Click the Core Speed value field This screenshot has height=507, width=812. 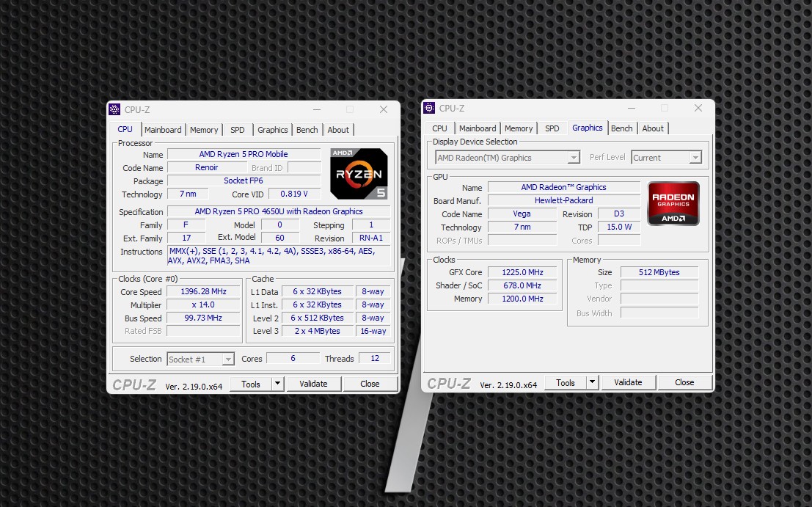[x=203, y=292]
